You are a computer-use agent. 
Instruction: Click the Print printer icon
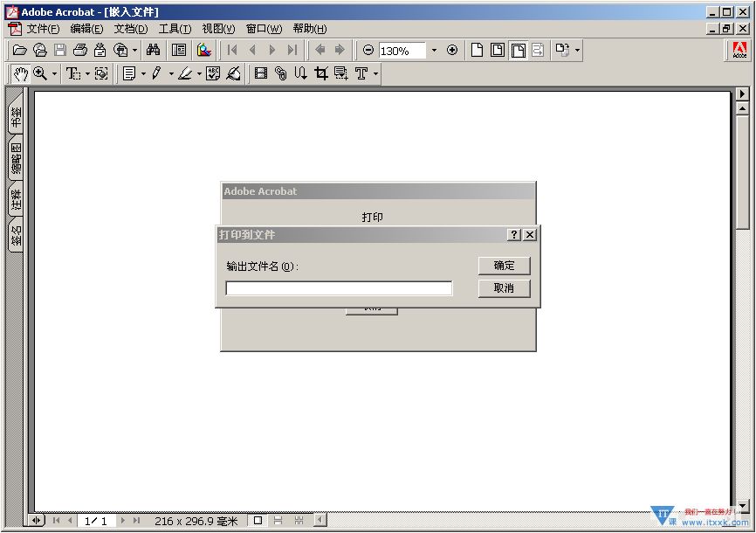[80, 50]
